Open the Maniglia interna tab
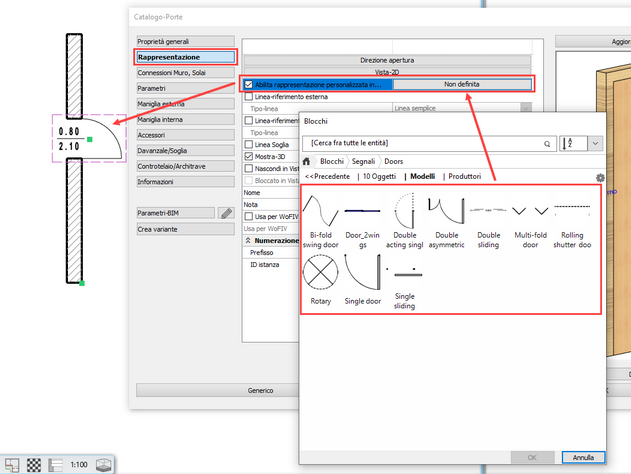This screenshot has height=474, width=631. 186,120
